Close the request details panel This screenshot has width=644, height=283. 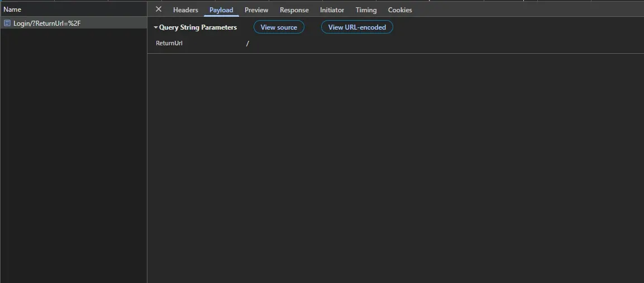coord(159,10)
